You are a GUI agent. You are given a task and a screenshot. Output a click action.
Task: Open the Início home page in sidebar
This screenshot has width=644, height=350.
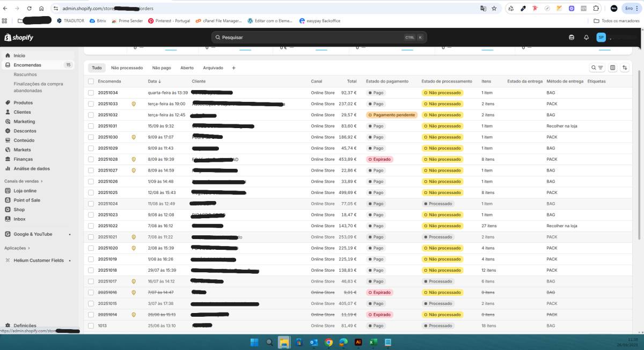19,56
